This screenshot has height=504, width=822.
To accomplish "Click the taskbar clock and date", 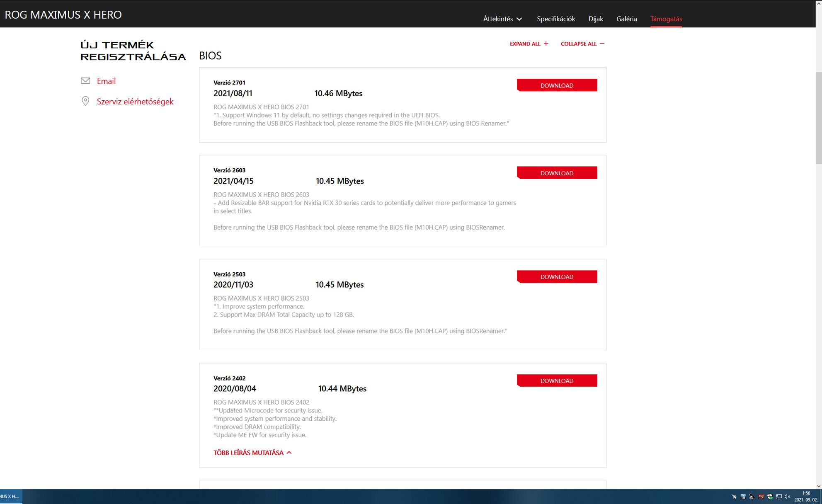I will [806, 497].
